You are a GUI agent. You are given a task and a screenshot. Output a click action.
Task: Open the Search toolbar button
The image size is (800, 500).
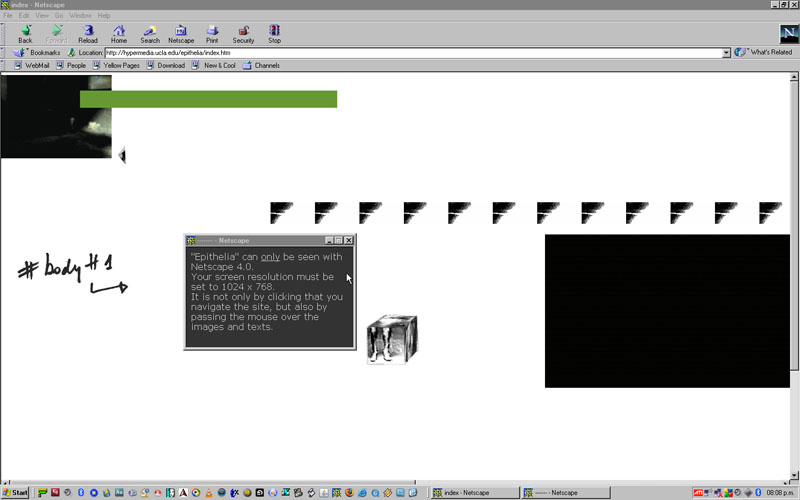click(149, 34)
